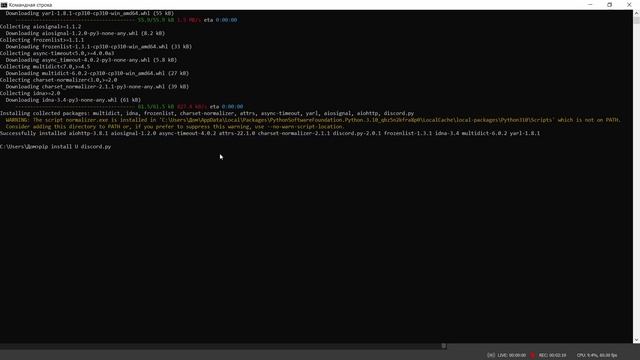Click the 'Collecting charset-normalizer' line

(58, 80)
